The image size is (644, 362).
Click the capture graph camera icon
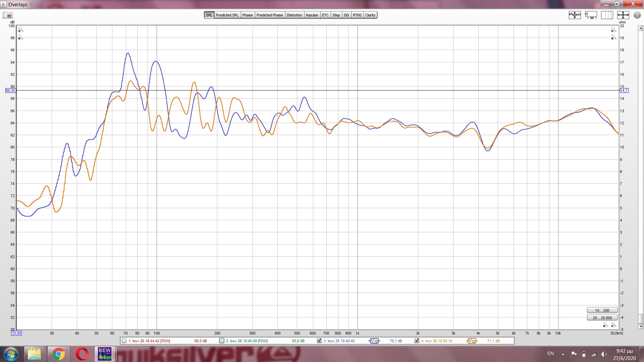click(x=7, y=15)
